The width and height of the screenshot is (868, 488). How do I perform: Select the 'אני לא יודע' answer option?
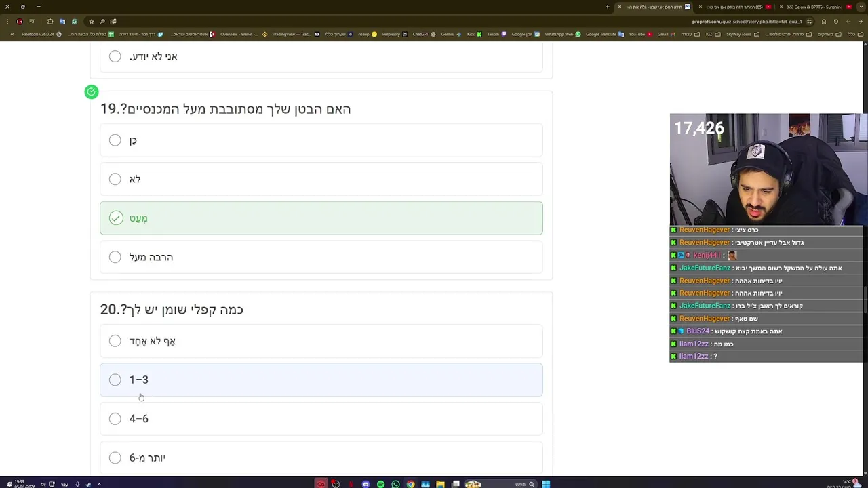(x=321, y=56)
